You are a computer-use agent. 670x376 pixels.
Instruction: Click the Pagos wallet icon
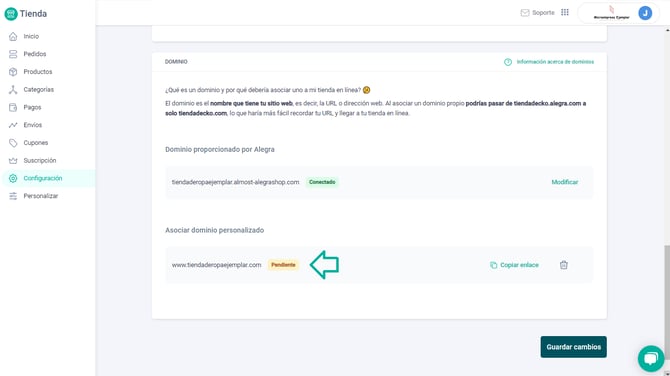[x=13, y=107]
